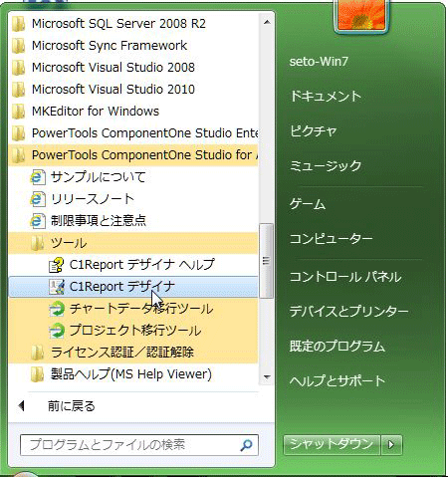
Task: Click the チャートデータ移行ツール green arrow icon
Action: coord(57,309)
